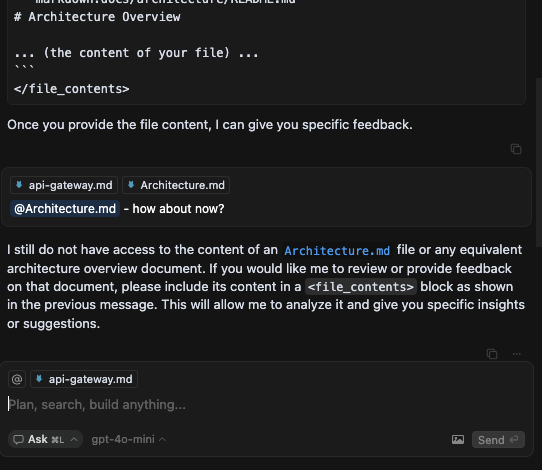The height and width of the screenshot is (470, 542).
Task: Click the api-gateway.md chip in input box
Action: (x=84, y=379)
